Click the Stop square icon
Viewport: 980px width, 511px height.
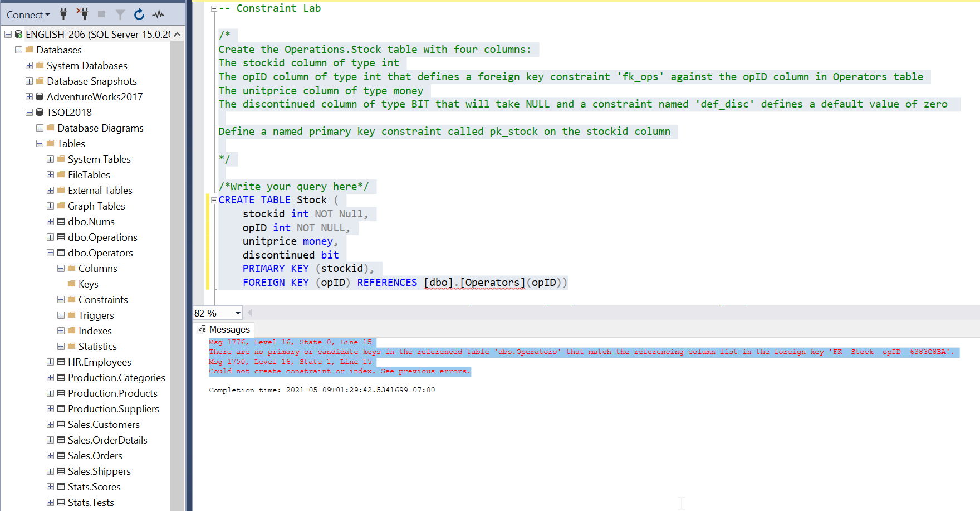pyautogui.click(x=101, y=14)
